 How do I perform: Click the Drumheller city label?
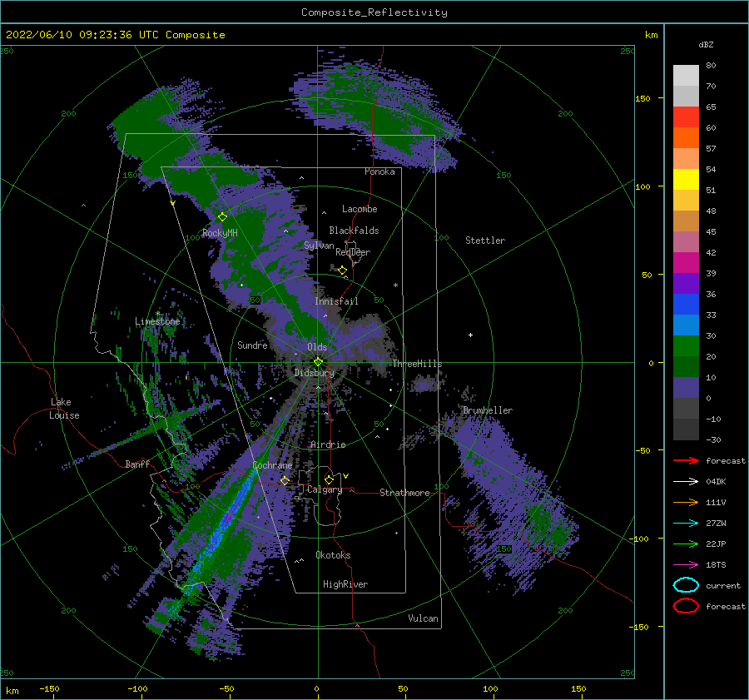click(x=488, y=410)
